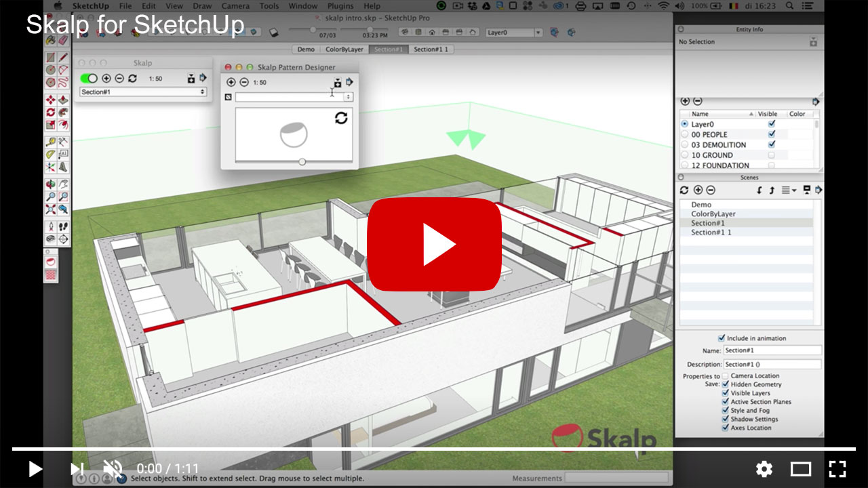Expand the Layer0 toolbar dropdown

pos(538,33)
